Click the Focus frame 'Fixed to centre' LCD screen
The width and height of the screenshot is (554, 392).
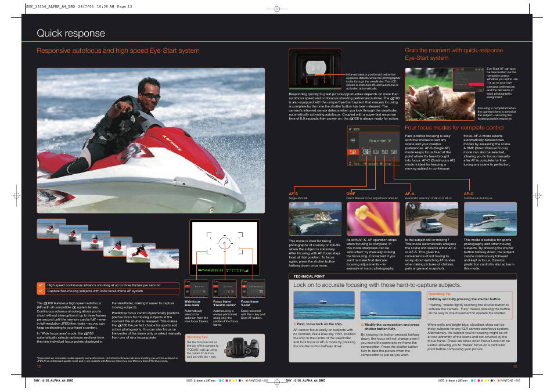click(x=224, y=289)
